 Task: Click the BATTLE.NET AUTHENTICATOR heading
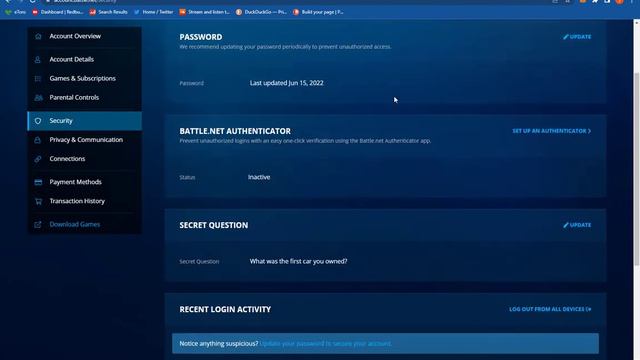click(x=235, y=131)
